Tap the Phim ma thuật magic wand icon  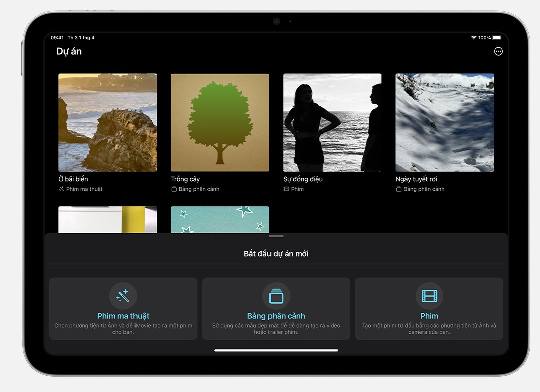[x=123, y=296]
